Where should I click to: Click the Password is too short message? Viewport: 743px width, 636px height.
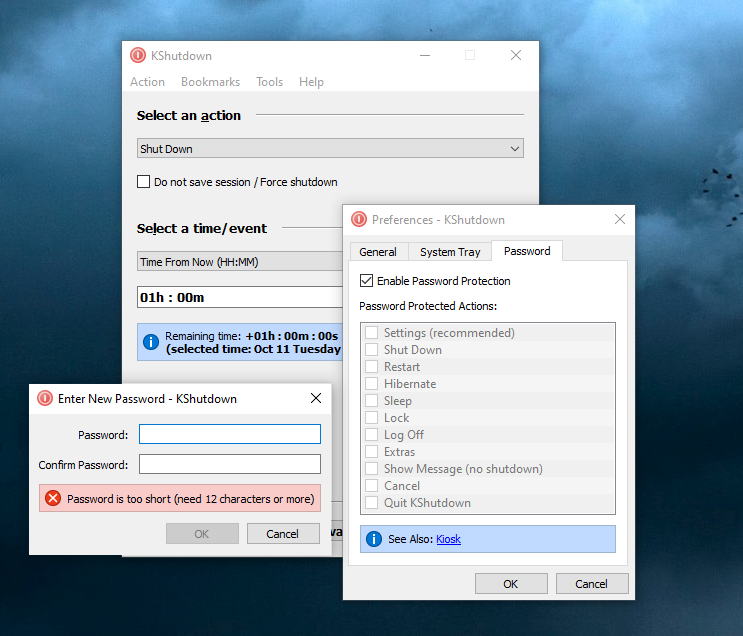point(190,499)
